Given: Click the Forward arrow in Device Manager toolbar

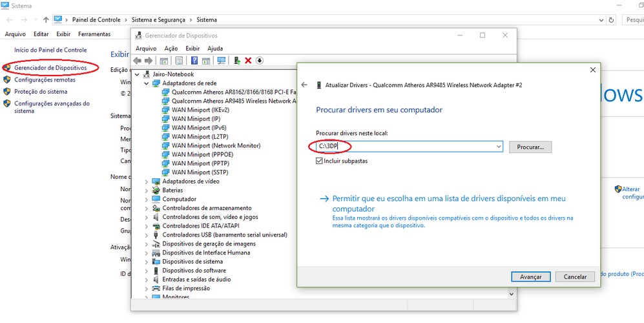Looking at the screenshot, I should click(x=149, y=61).
